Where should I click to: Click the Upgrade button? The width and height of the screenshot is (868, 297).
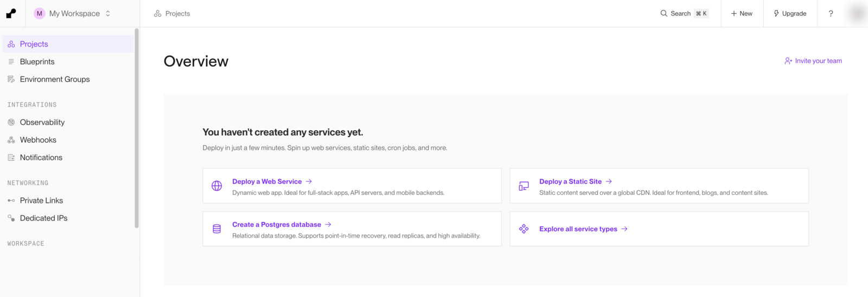790,14
